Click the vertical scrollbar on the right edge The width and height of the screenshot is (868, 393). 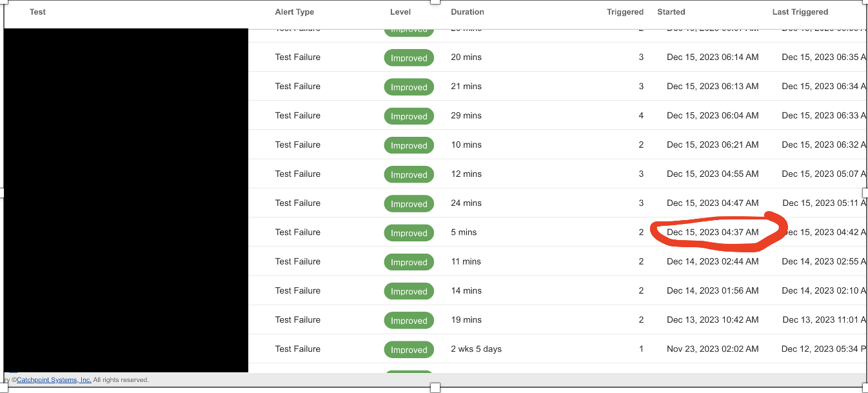[x=865, y=194]
